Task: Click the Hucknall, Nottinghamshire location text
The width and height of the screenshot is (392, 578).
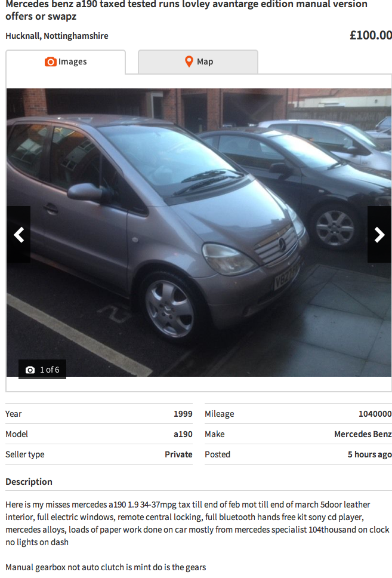Action: [x=57, y=36]
